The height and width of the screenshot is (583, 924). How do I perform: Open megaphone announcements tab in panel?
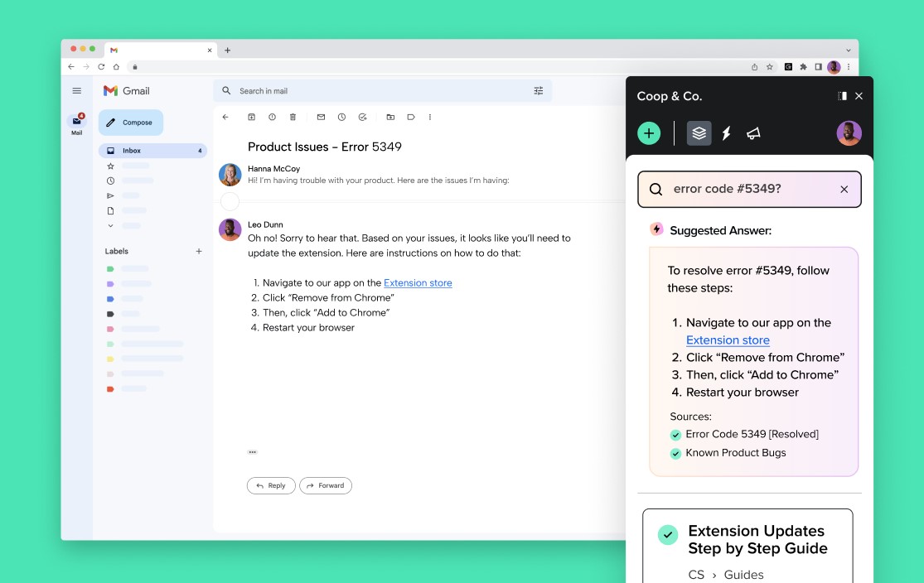coord(753,133)
